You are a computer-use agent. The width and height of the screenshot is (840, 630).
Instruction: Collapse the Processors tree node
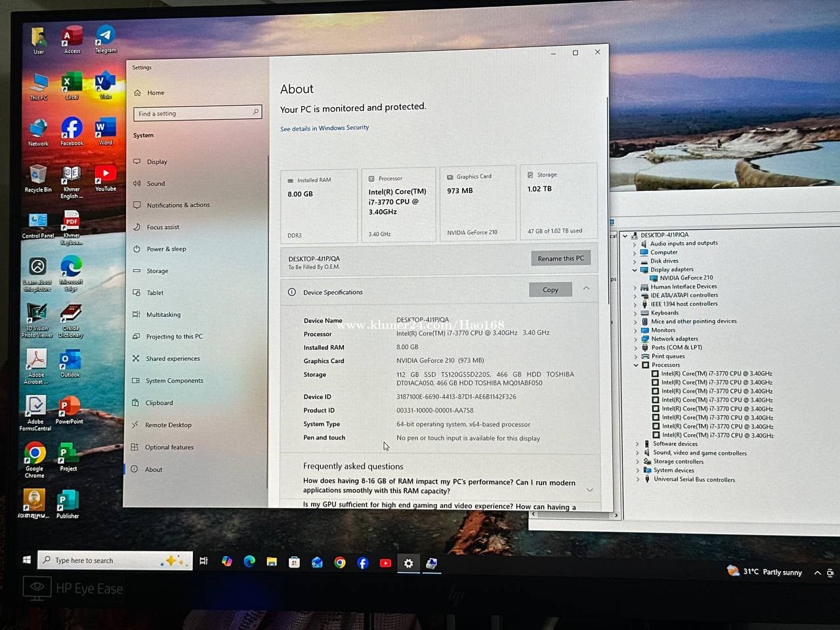(x=636, y=365)
